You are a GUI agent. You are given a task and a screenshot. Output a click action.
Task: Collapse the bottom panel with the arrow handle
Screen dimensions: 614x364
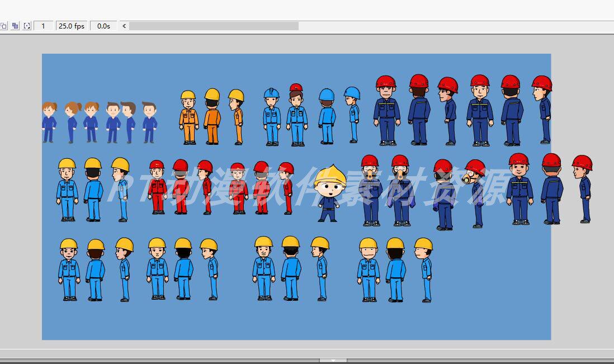pyautogui.click(x=333, y=360)
